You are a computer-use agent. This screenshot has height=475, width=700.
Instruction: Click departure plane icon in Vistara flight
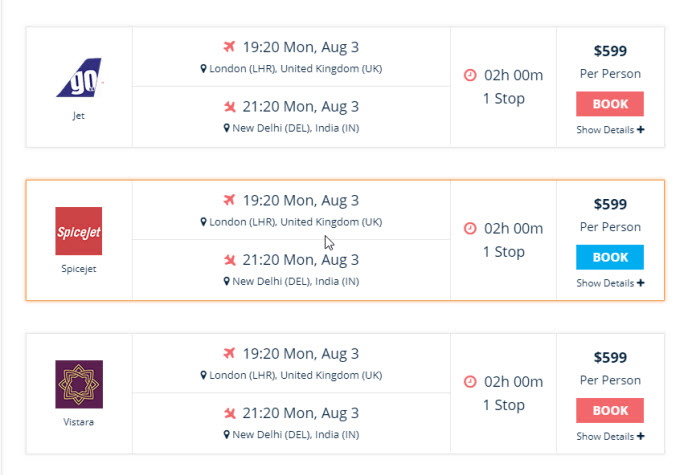coord(231,353)
